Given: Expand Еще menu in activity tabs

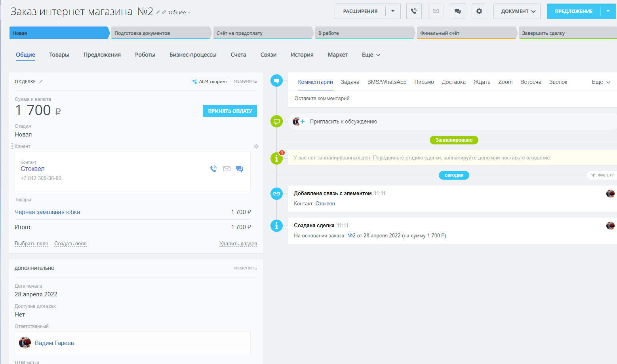Looking at the screenshot, I should tap(601, 82).
